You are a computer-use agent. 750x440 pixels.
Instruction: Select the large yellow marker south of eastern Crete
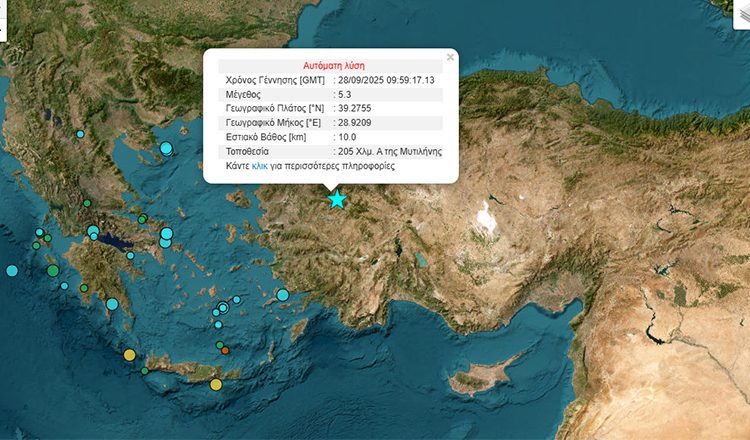tap(216, 384)
